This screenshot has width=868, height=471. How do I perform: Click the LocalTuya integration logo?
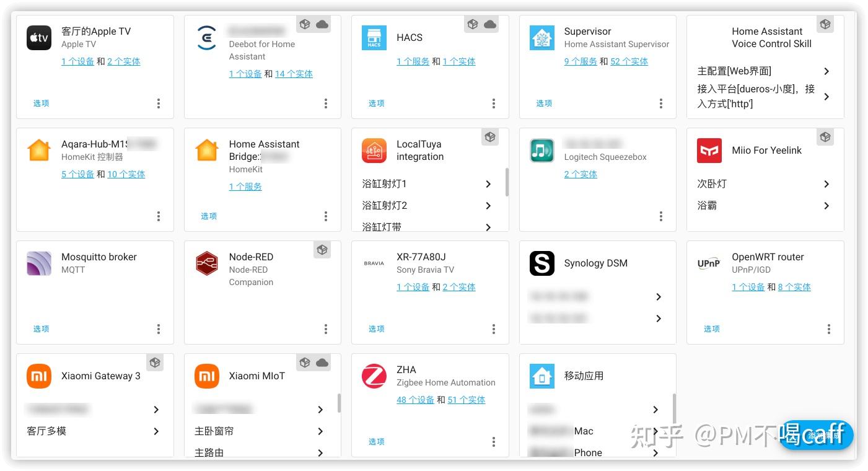[374, 151]
